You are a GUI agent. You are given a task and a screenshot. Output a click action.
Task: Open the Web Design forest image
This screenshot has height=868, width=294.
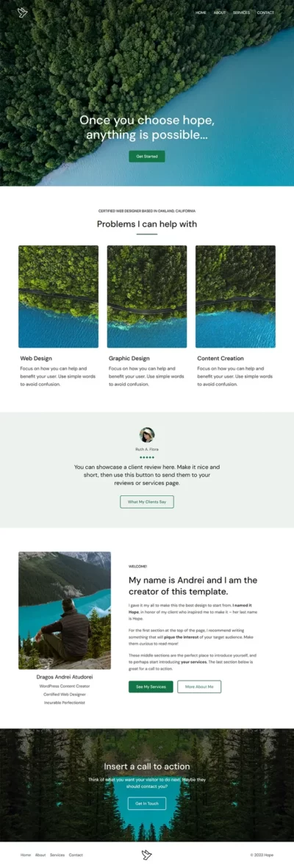point(58,297)
